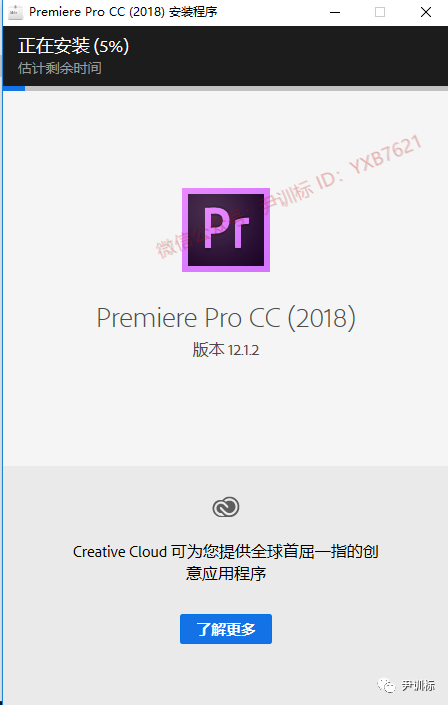448x705 pixels.
Task: Click the 正在安装 (5%) status heading
Action: tap(73, 46)
